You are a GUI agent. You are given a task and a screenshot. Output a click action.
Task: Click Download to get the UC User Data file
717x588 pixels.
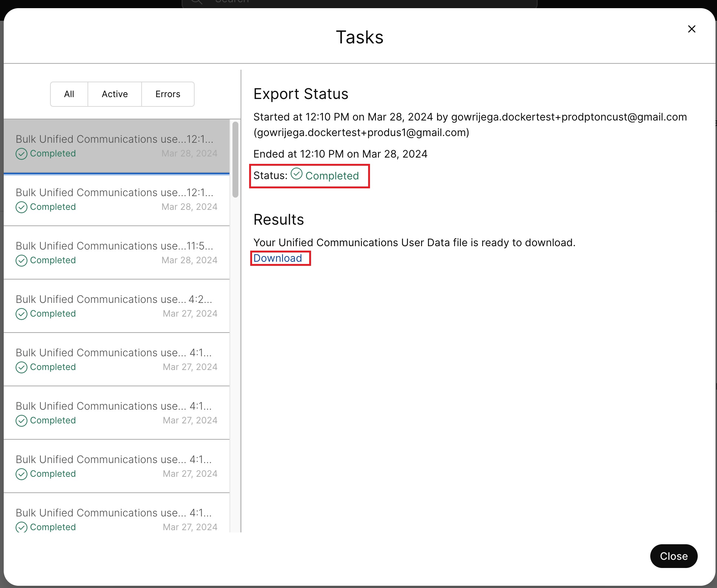pos(278,257)
